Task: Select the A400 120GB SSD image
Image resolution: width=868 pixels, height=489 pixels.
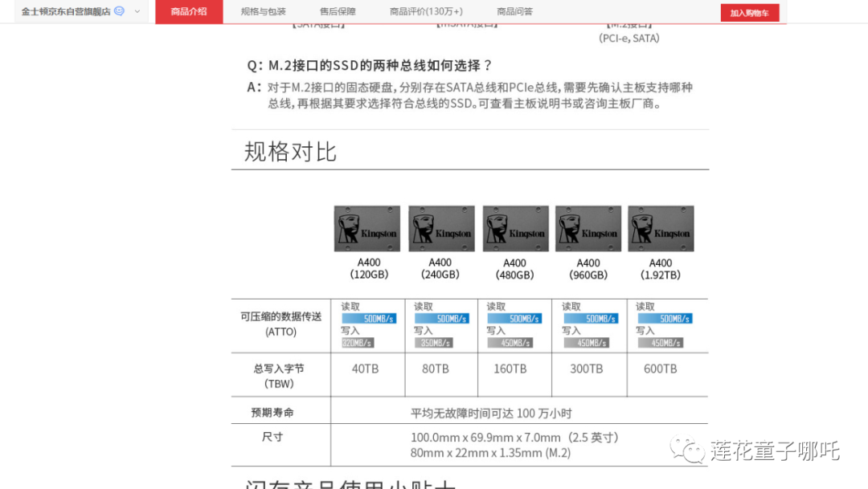Action: pyautogui.click(x=367, y=229)
